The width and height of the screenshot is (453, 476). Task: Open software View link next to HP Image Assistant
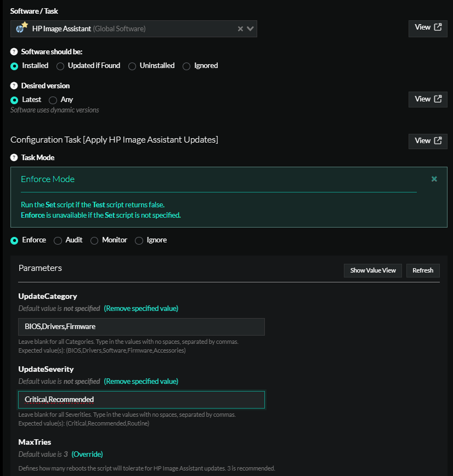pyautogui.click(x=428, y=29)
